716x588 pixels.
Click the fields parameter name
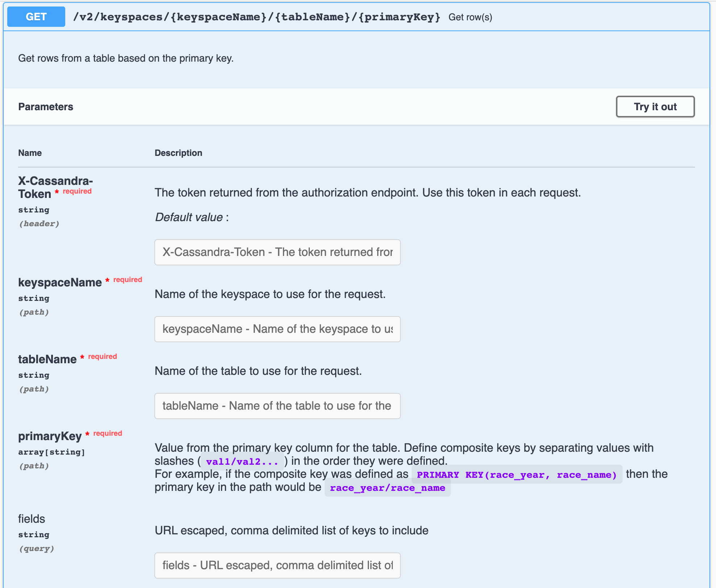pyautogui.click(x=32, y=519)
